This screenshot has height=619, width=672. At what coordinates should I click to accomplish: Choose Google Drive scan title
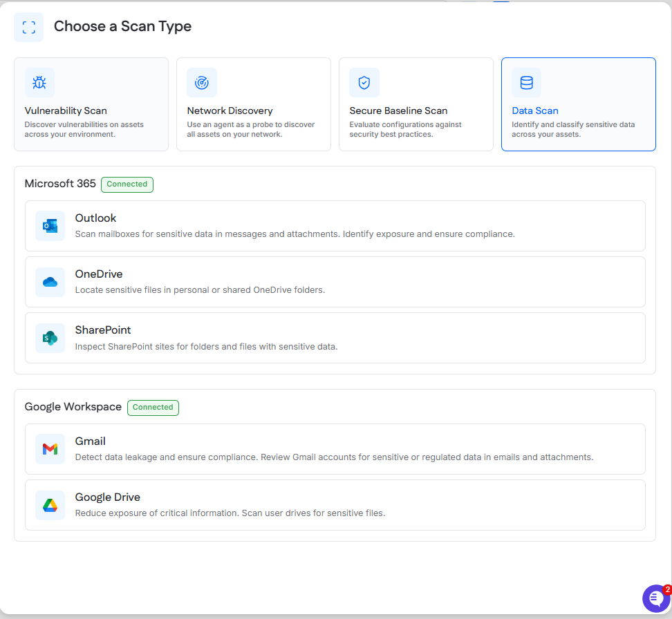tap(108, 497)
